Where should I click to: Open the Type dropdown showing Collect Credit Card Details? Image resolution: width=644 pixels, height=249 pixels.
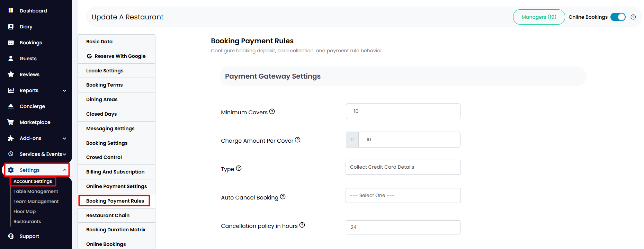tap(403, 167)
